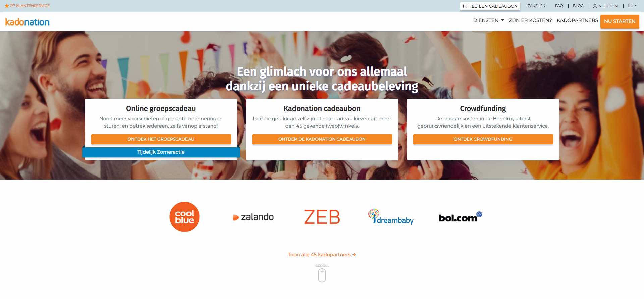
Task: Open the bol.com partner logo
Action: click(x=460, y=217)
